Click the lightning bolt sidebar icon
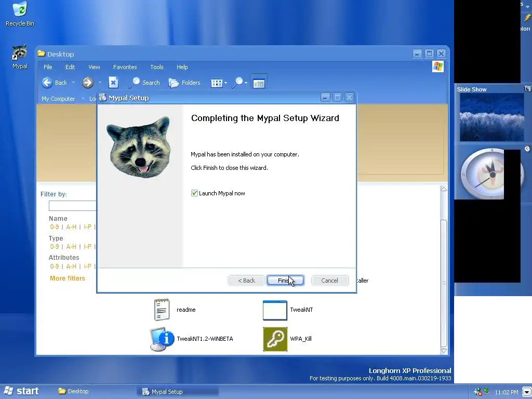This screenshot has width=532, height=399. point(527,17)
